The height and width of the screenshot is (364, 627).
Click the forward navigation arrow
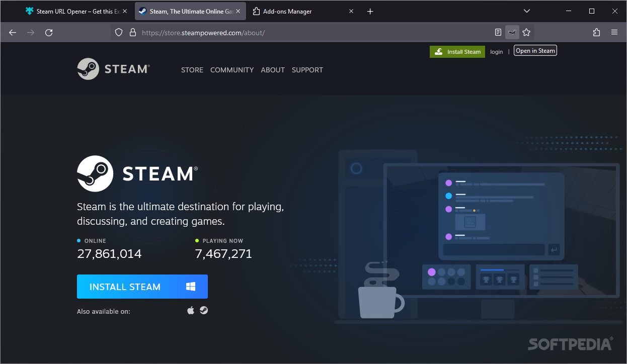tap(31, 32)
